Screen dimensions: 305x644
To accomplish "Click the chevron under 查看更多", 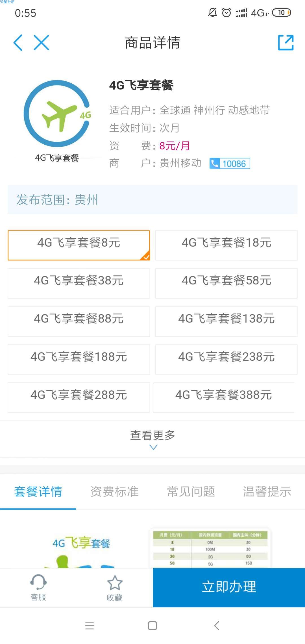I will pos(153,447).
